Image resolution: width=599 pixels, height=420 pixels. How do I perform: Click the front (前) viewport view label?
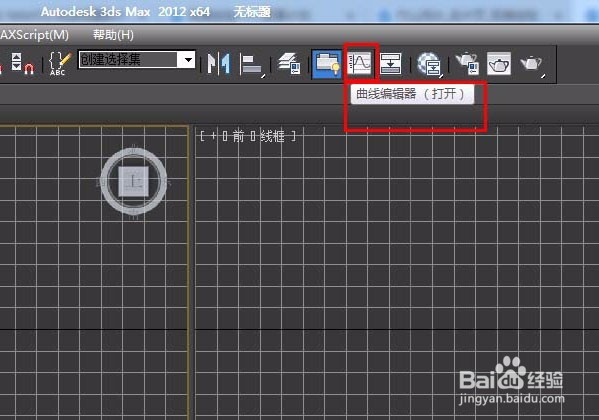click(x=238, y=136)
